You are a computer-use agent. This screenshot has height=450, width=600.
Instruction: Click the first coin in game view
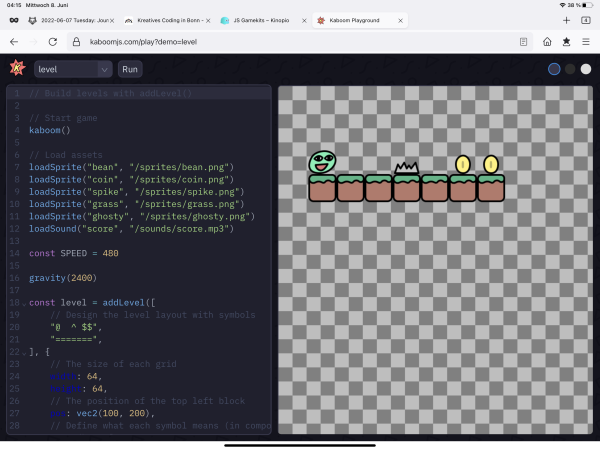coord(463,164)
